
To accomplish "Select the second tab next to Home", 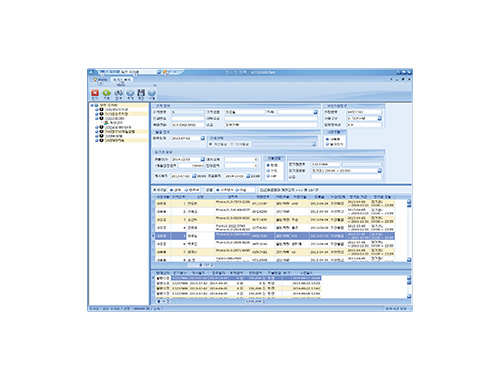I will pyautogui.click(x=122, y=80).
